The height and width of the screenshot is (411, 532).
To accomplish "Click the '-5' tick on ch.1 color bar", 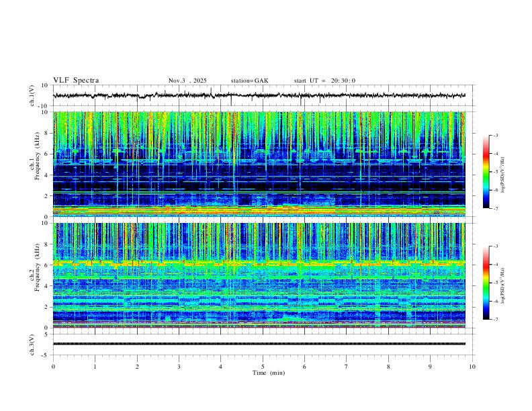I will tap(496, 172).
